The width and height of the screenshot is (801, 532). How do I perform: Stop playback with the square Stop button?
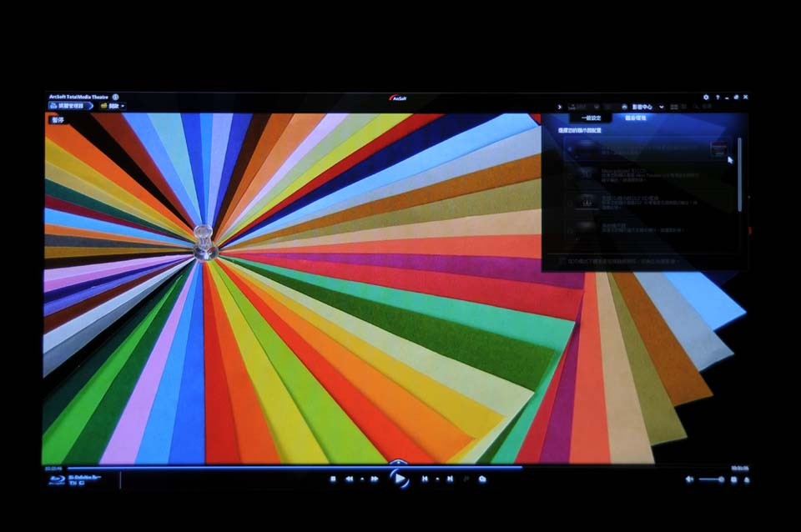tap(333, 479)
